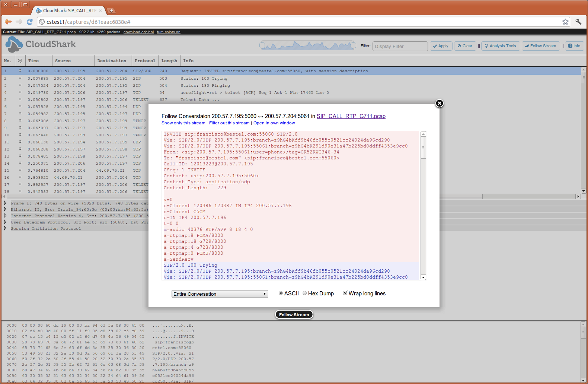
Task: Expand Internet Protocol Version 4 node
Action: 5,216
